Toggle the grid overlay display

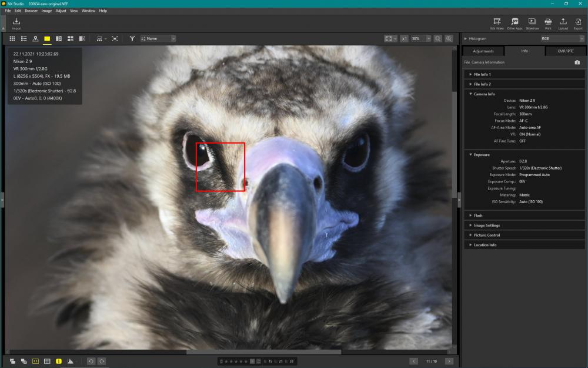pyautogui.click(x=47, y=362)
